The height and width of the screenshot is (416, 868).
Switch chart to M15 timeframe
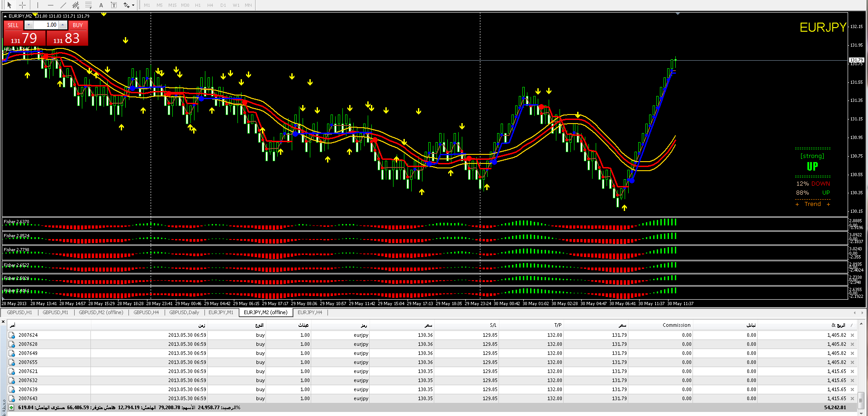coord(172,5)
